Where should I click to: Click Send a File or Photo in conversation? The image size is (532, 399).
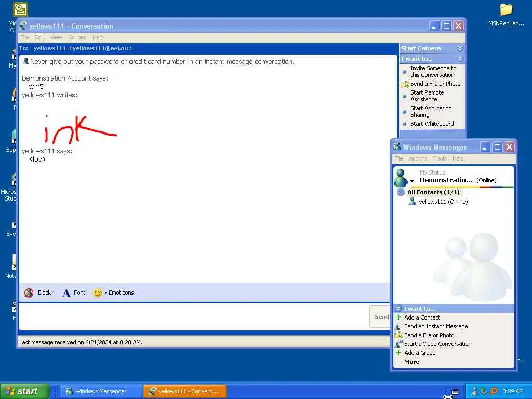click(x=435, y=84)
